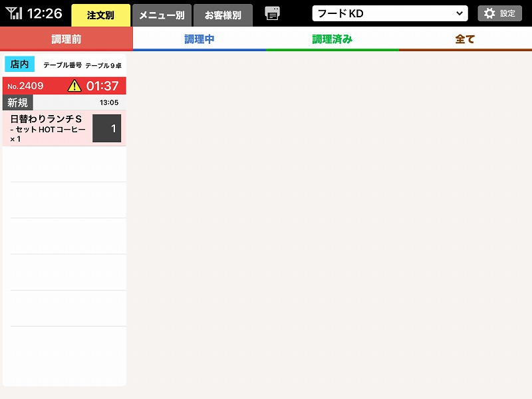Select the お客様別 view tab
Image resolution: width=532 pixels, height=399 pixels.
[x=223, y=15]
